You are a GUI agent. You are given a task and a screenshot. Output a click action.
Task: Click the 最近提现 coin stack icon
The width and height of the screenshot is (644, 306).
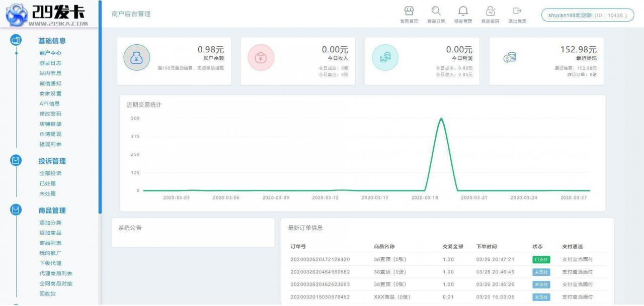(x=510, y=58)
